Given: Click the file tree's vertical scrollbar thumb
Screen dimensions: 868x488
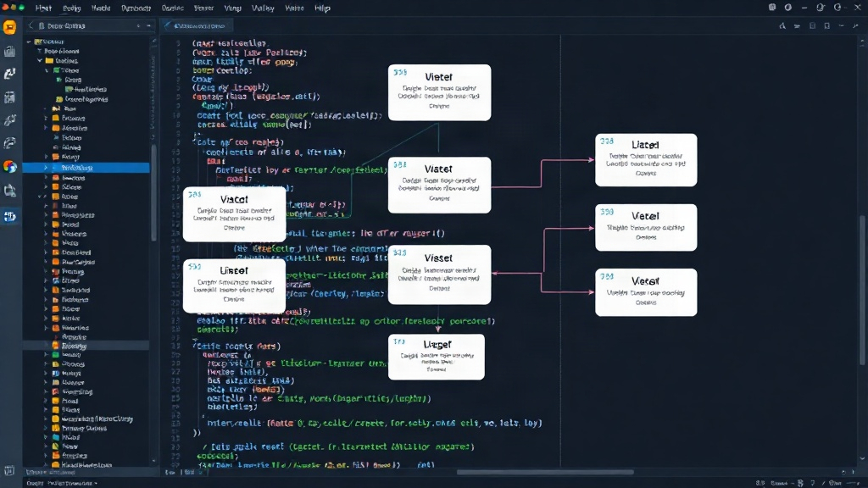Looking at the screenshot, I should click(x=153, y=192).
